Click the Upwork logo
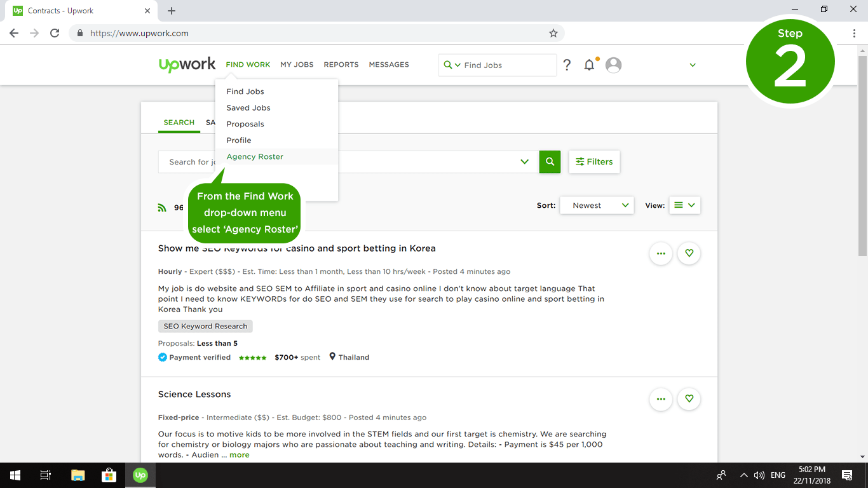Viewport: 868px width, 488px height. tap(187, 64)
